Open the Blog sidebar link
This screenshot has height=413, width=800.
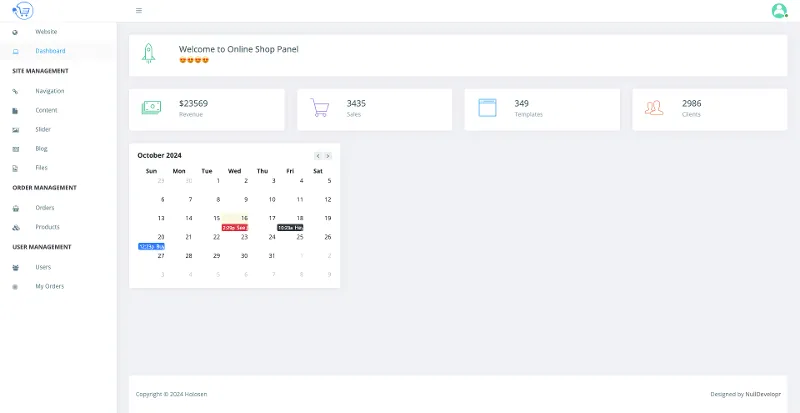tap(41, 148)
